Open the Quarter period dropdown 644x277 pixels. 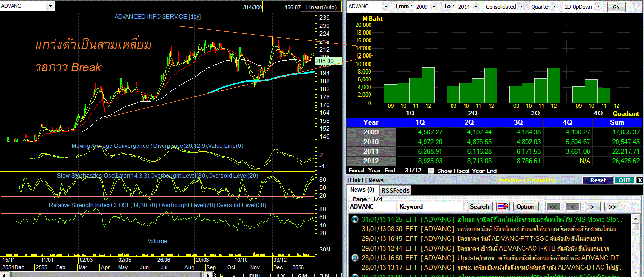tap(554, 7)
